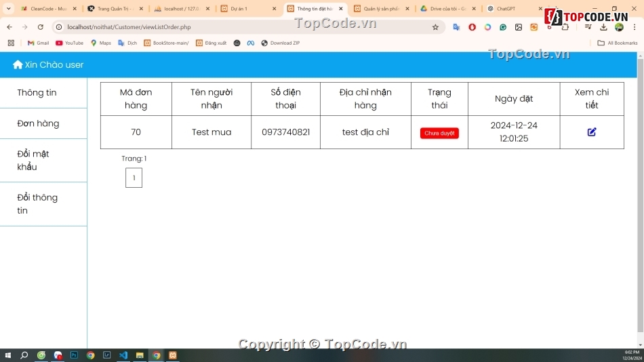The image size is (644, 362).
Task: Open BookStore-main bookmark
Action: coord(166,43)
